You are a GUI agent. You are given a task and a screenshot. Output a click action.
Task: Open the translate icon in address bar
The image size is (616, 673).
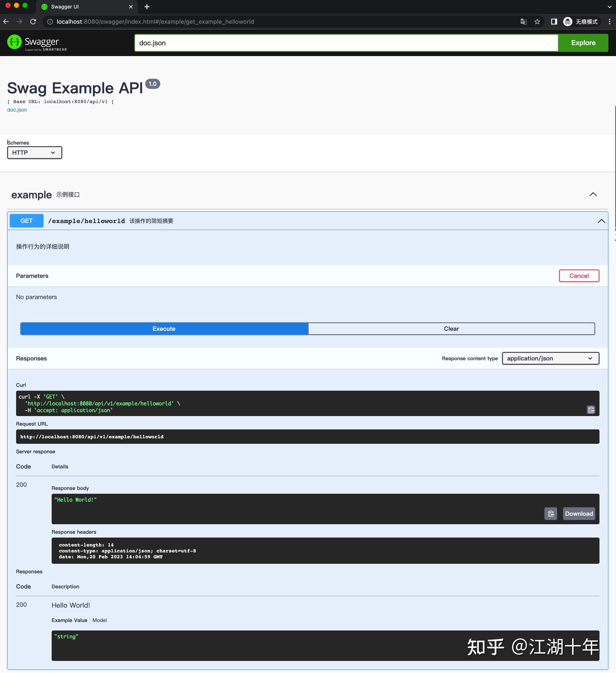point(523,21)
